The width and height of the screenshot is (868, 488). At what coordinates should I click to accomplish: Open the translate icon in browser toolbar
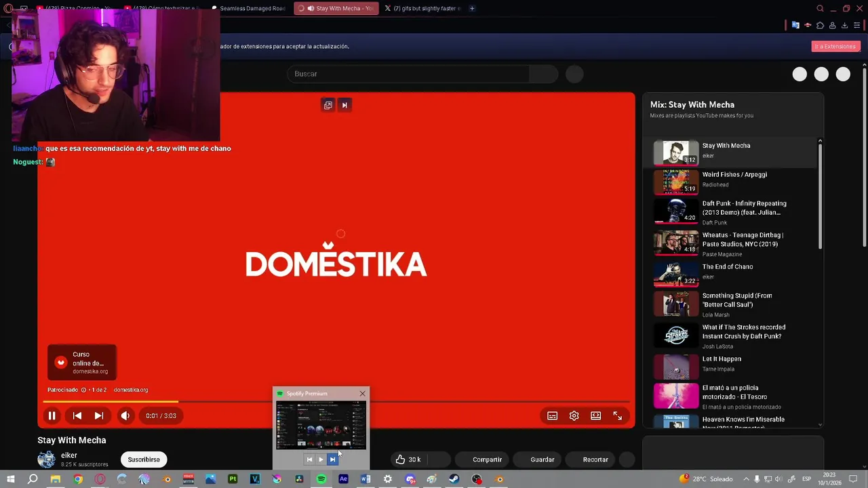(x=795, y=25)
